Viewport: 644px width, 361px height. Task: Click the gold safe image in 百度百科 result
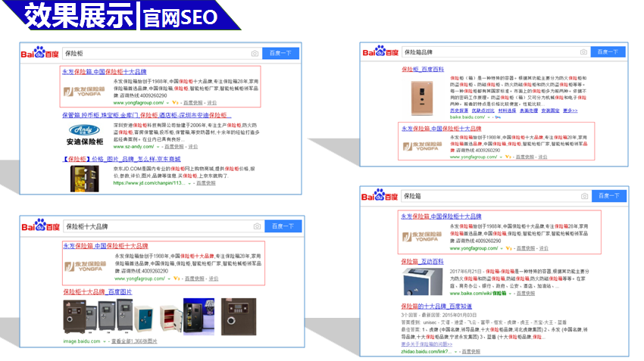click(x=422, y=98)
